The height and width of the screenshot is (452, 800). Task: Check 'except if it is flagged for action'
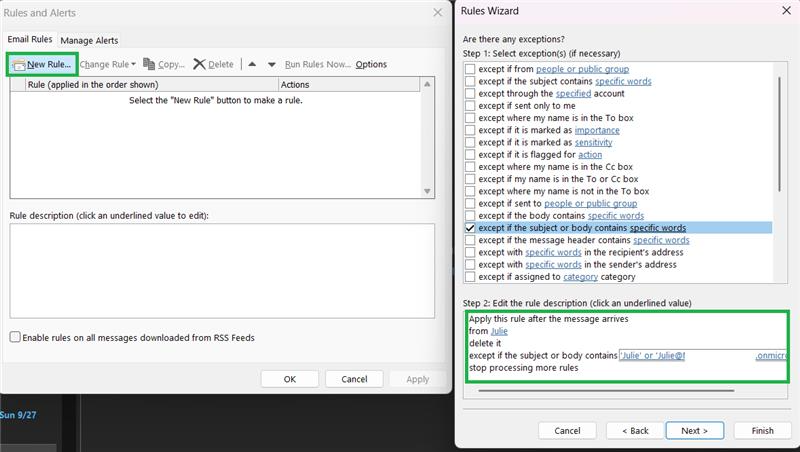pos(470,155)
